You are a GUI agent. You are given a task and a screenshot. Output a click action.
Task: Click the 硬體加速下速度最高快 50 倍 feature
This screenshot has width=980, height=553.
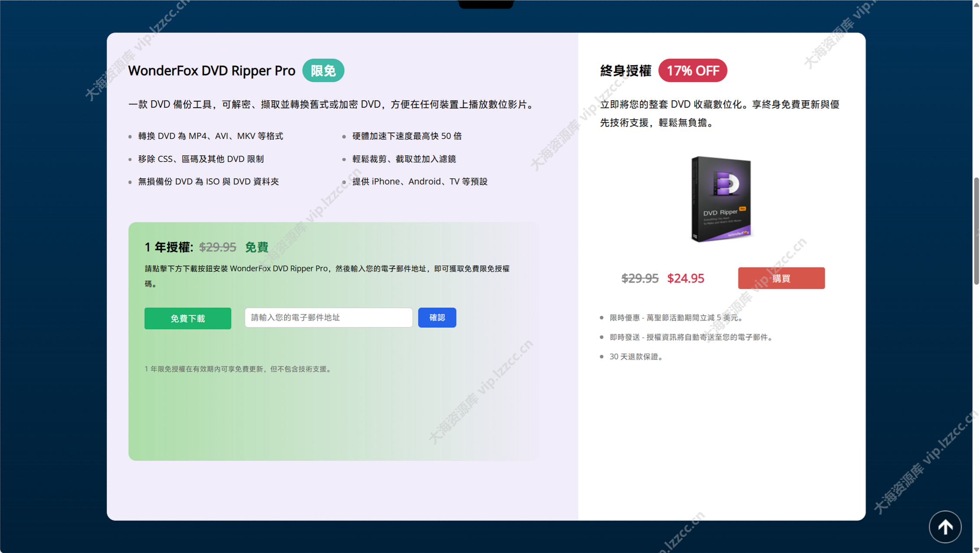coord(407,136)
